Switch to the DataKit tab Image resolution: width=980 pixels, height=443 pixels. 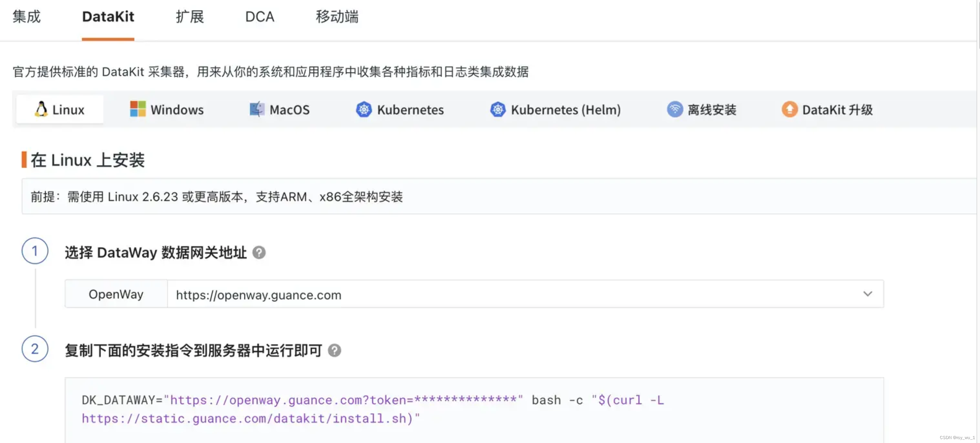[x=108, y=17]
